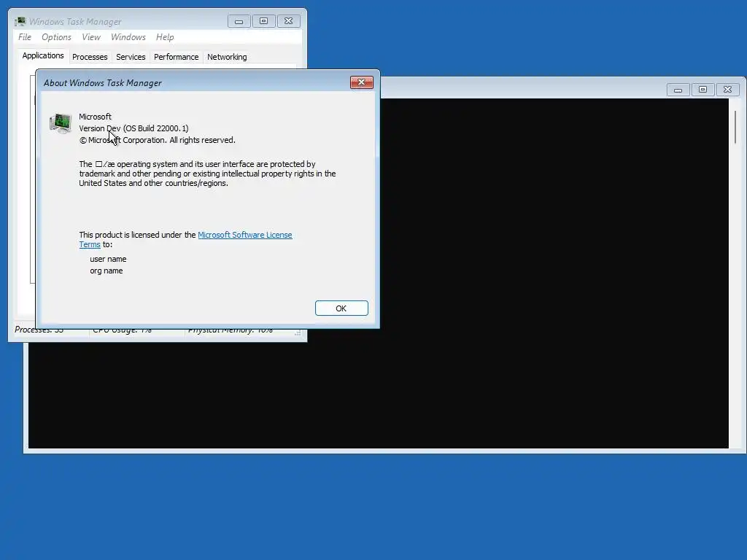Maximize the Windows Task Manager window
Viewport: 747px width, 560px height.
(x=263, y=21)
